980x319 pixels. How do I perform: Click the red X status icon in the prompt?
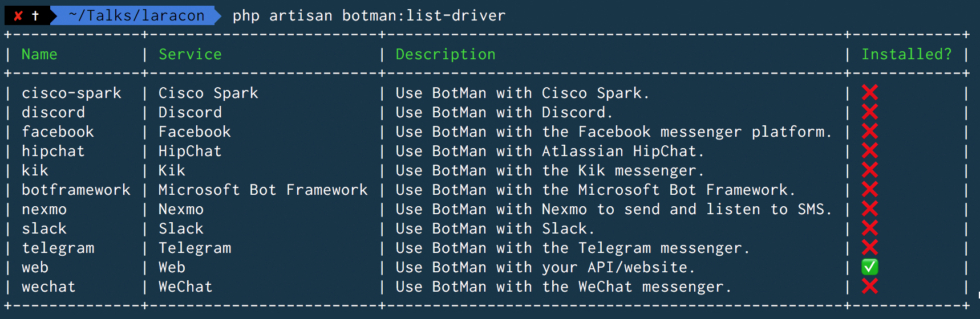pos(18,15)
